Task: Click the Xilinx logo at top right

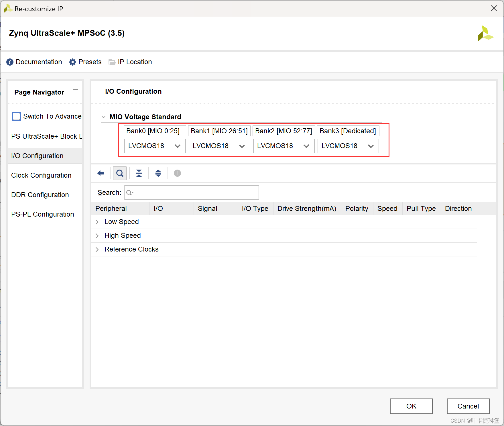Action: 485,34
